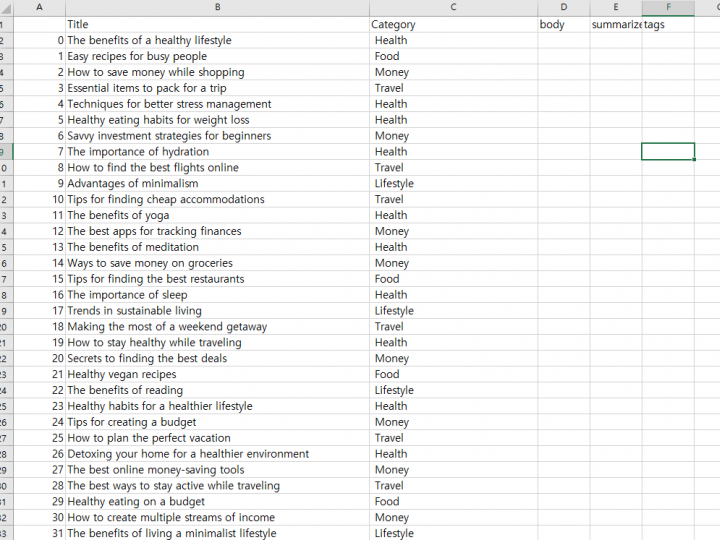Select column D header
This screenshot has height=540, width=720.
[x=563, y=7]
